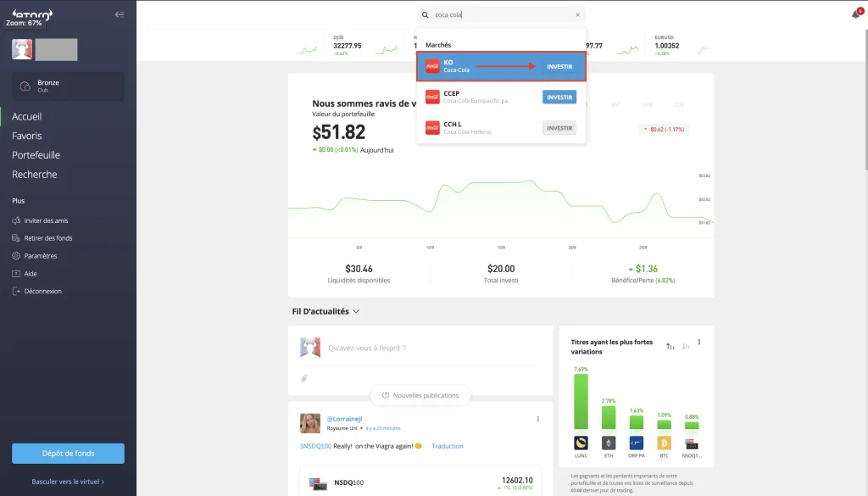Image resolution: width=868 pixels, height=496 pixels.
Task: Open the three-dot menu on Lorrainejl's post
Action: (x=537, y=419)
